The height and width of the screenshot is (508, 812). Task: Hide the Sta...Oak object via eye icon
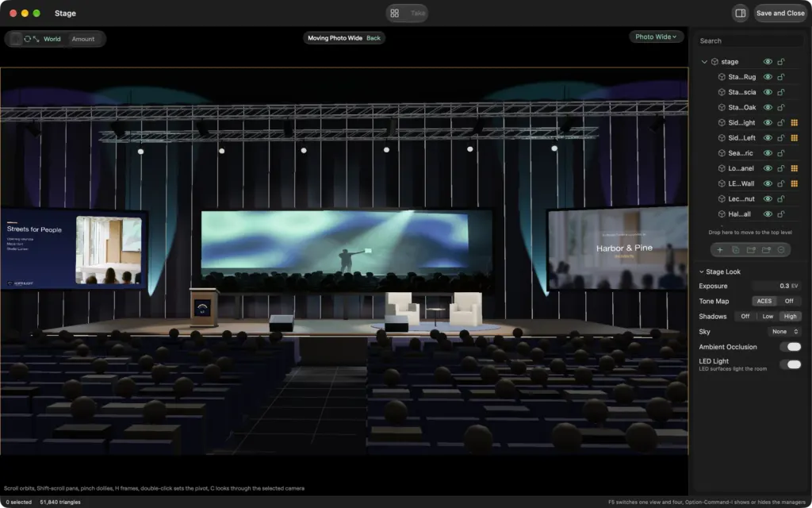pos(768,107)
